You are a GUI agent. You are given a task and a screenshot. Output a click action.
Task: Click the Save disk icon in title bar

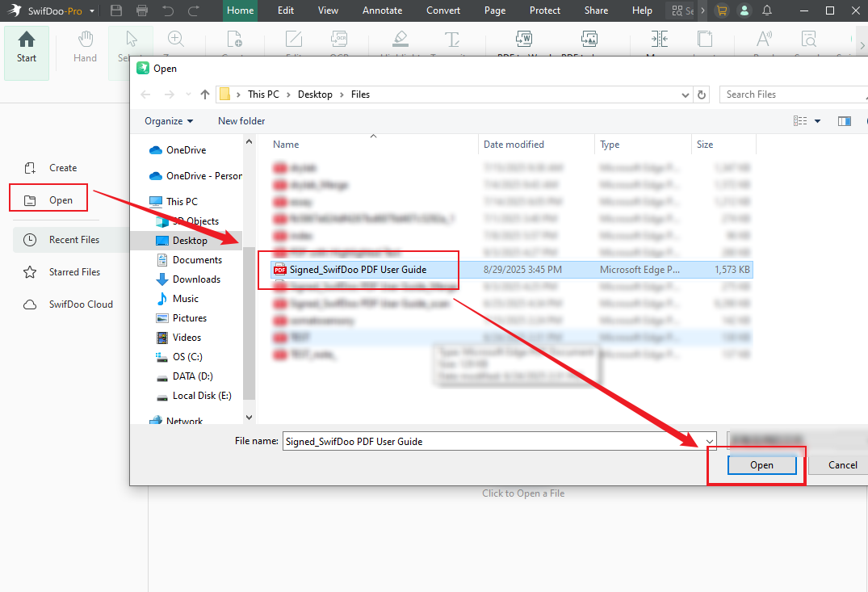click(116, 10)
